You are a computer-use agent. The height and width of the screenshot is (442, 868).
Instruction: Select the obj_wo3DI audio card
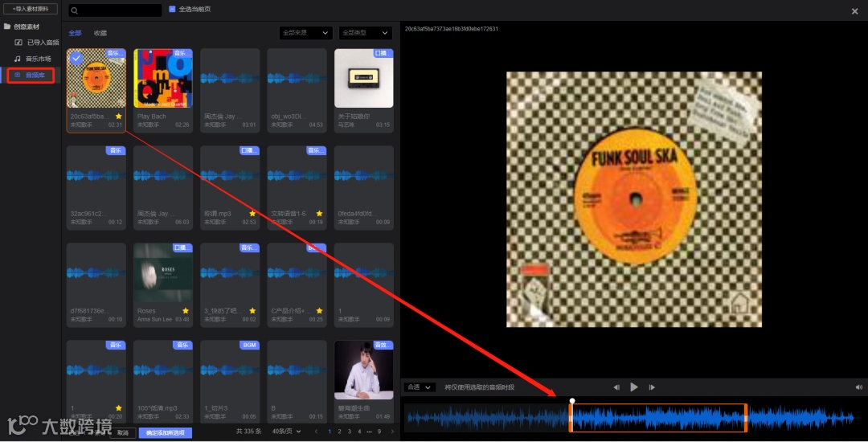(297, 90)
